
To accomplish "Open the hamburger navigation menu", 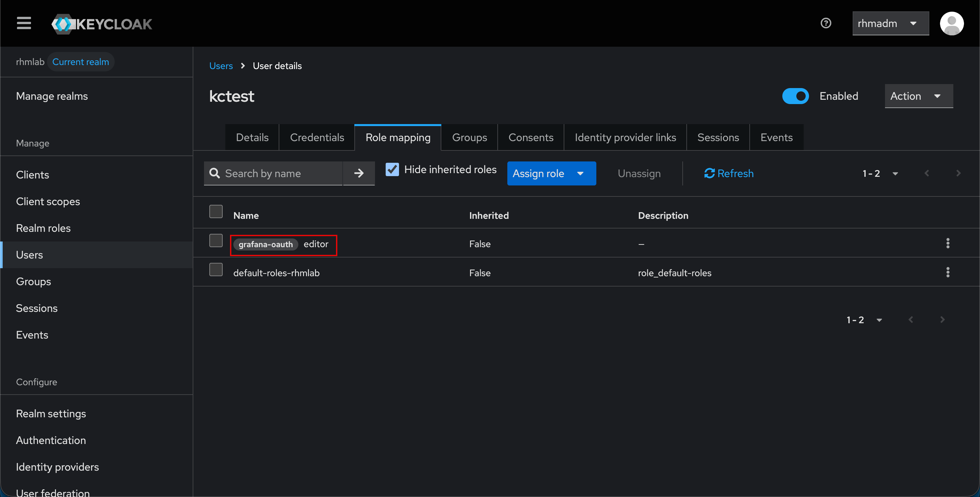I will (24, 23).
